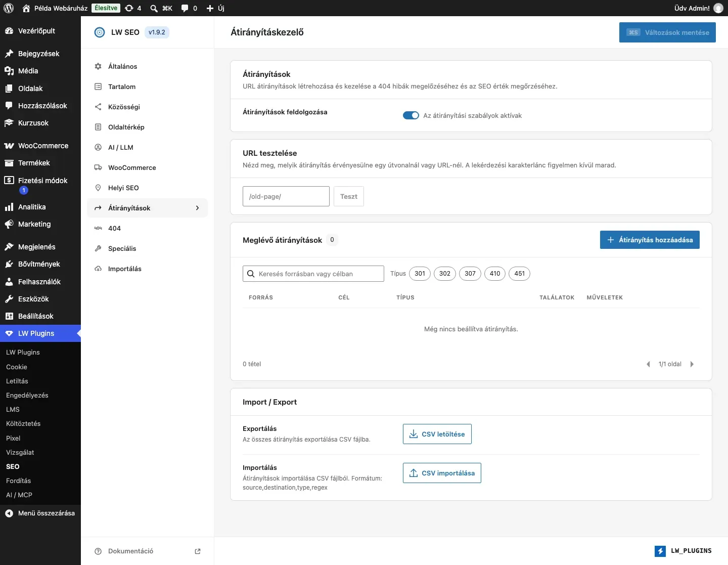Filter by type 451 chip

(520, 274)
